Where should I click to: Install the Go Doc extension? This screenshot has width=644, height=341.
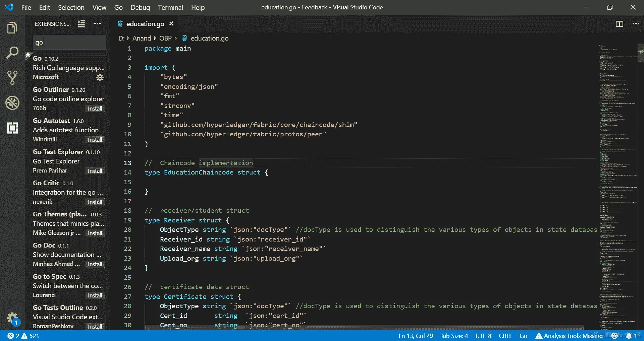pos(95,264)
